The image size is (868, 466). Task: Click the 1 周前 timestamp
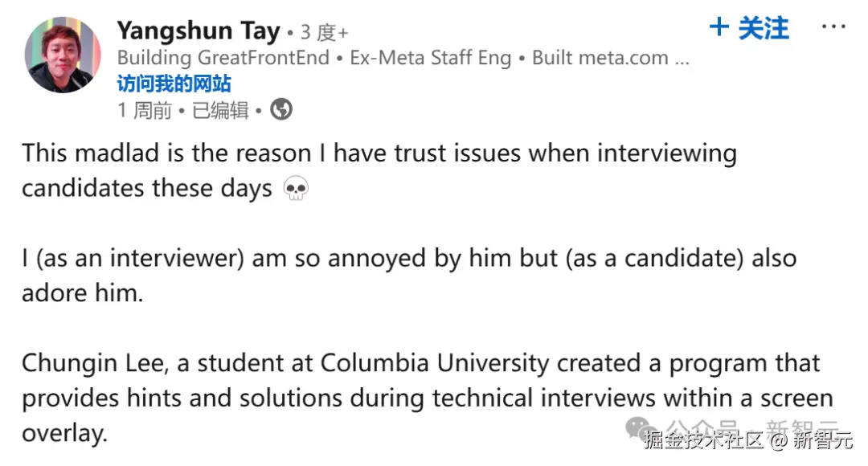pyautogui.click(x=145, y=110)
